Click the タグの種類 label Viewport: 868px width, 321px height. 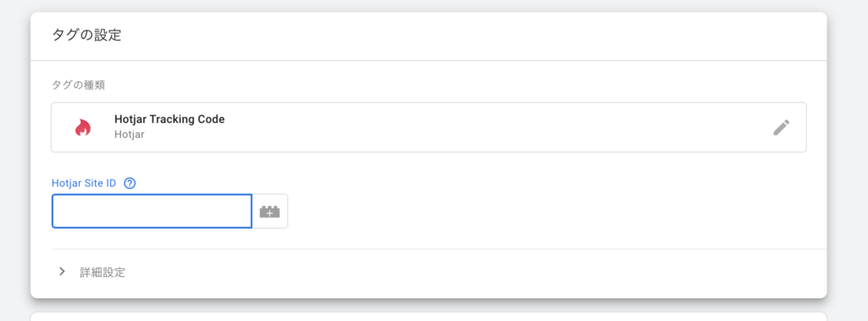(x=78, y=86)
